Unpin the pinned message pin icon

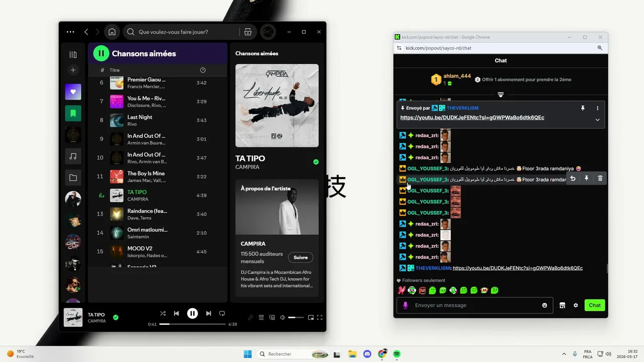coord(583,108)
